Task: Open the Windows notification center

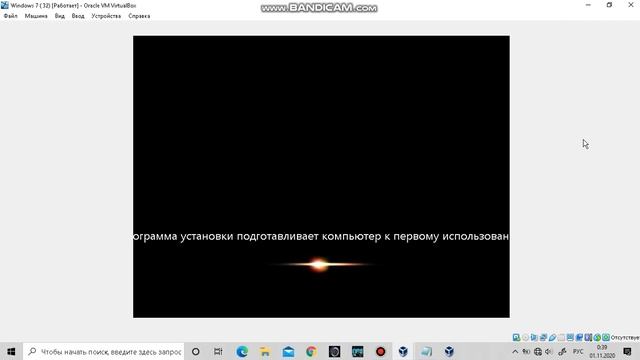Action: point(627,351)
